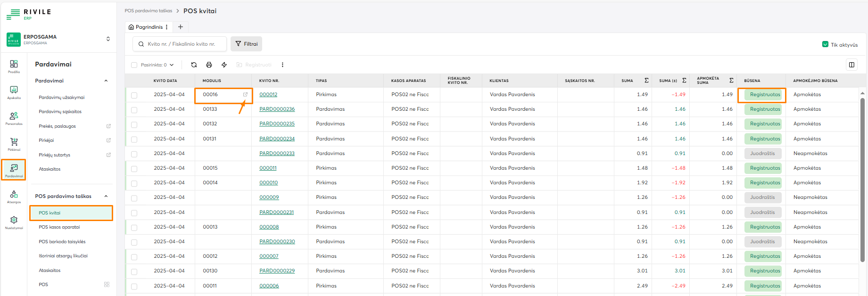Click the print icon in the toolbar
Screen dimensions: 868x296
[209, 65]
